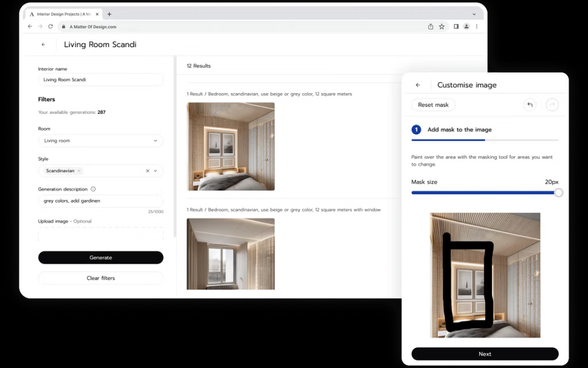Clear all selected styles
Image resolution: width=588 pixels, height=368 pixels.
[x=148, y=171]
